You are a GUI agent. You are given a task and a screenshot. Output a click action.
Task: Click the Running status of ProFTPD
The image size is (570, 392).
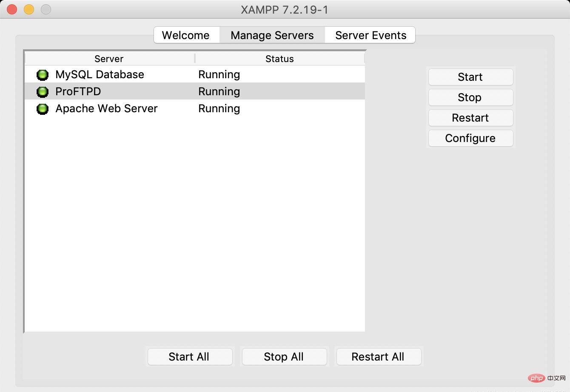click(x=219, y=91)
